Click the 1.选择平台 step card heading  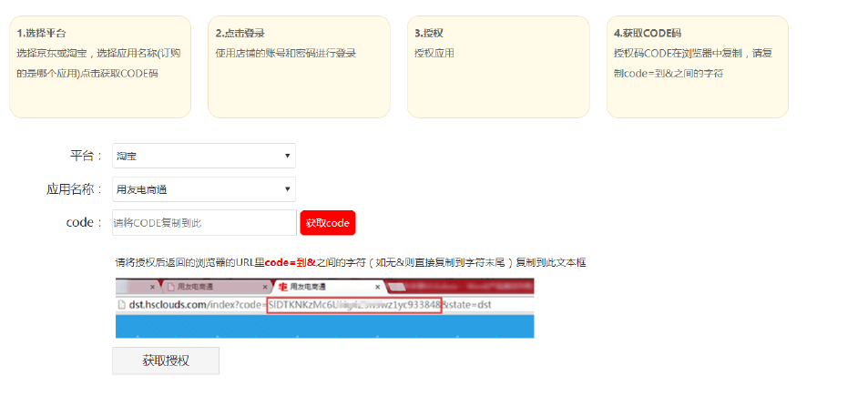point(42,33)
